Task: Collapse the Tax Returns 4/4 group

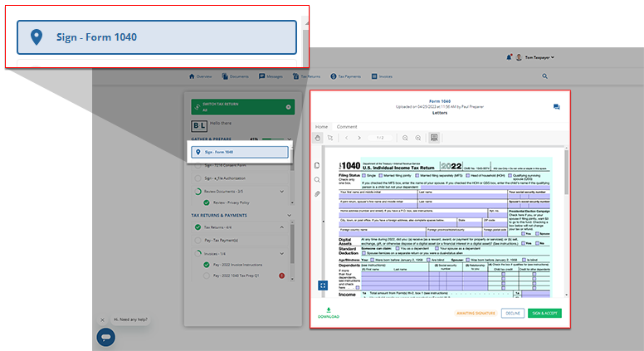Action: pos(282,227)
